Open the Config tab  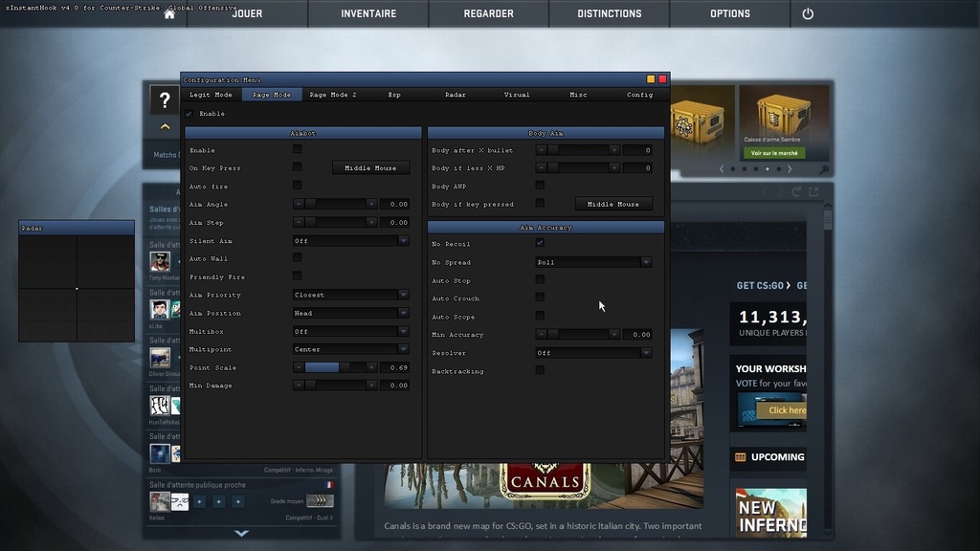(x=639, y=95)
